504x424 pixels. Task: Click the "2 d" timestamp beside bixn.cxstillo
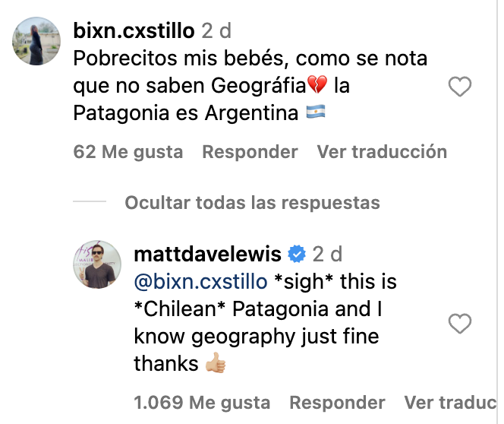(x=216, y=30)
